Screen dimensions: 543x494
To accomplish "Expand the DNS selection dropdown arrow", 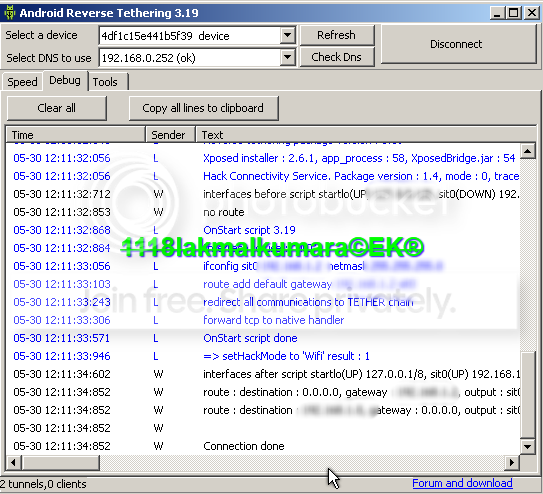I will click(287, 57).
